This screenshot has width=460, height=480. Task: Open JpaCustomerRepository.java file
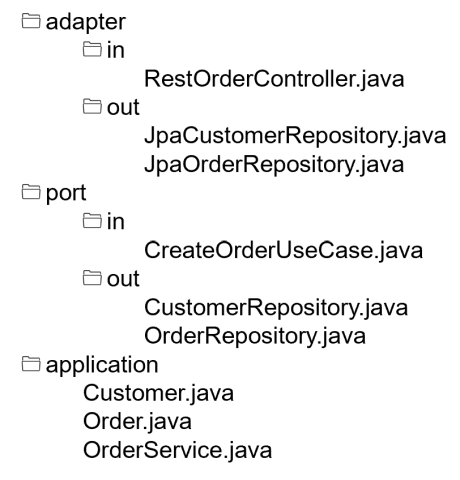tap(295, 136)
